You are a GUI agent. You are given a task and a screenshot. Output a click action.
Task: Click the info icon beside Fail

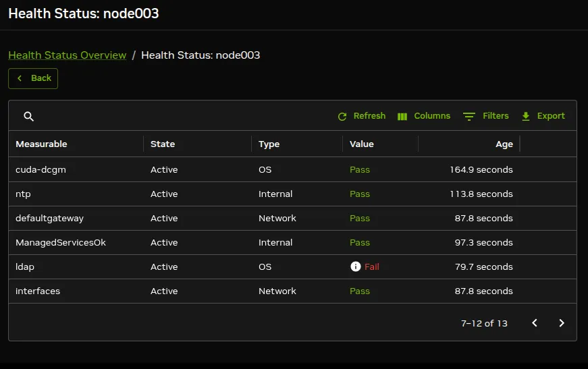(356, 266)
